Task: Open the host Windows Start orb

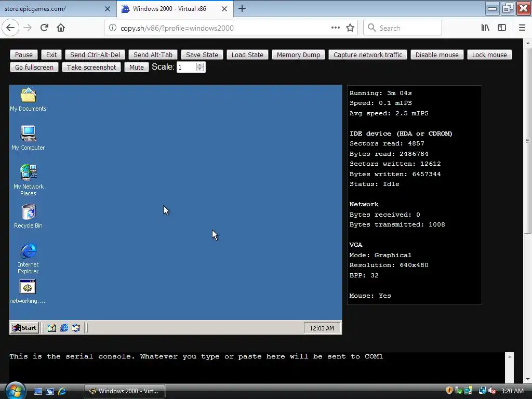Action: point(15,391)
